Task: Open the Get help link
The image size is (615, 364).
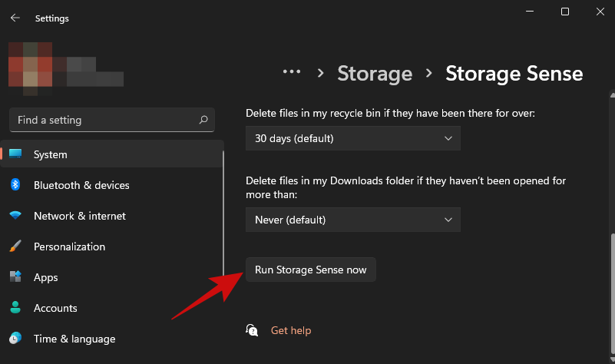Action: [x=291, y=330]
